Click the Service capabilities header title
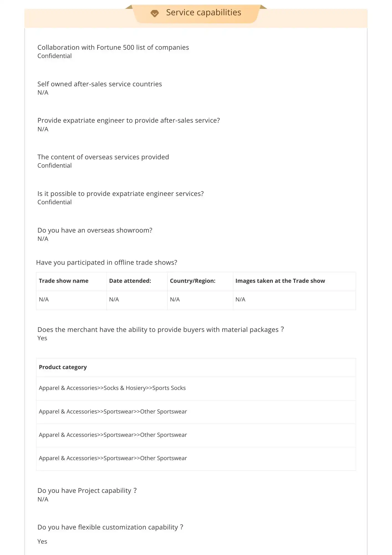 [x=203, y=12]
